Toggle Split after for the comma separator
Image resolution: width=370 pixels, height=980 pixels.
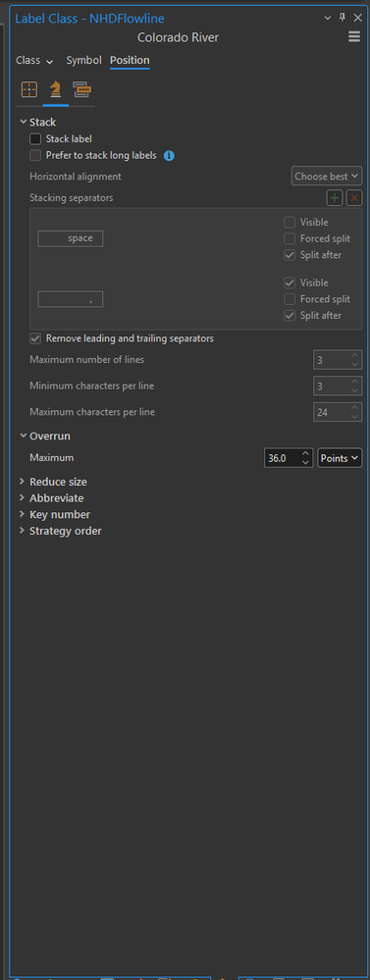click(290, 315)
